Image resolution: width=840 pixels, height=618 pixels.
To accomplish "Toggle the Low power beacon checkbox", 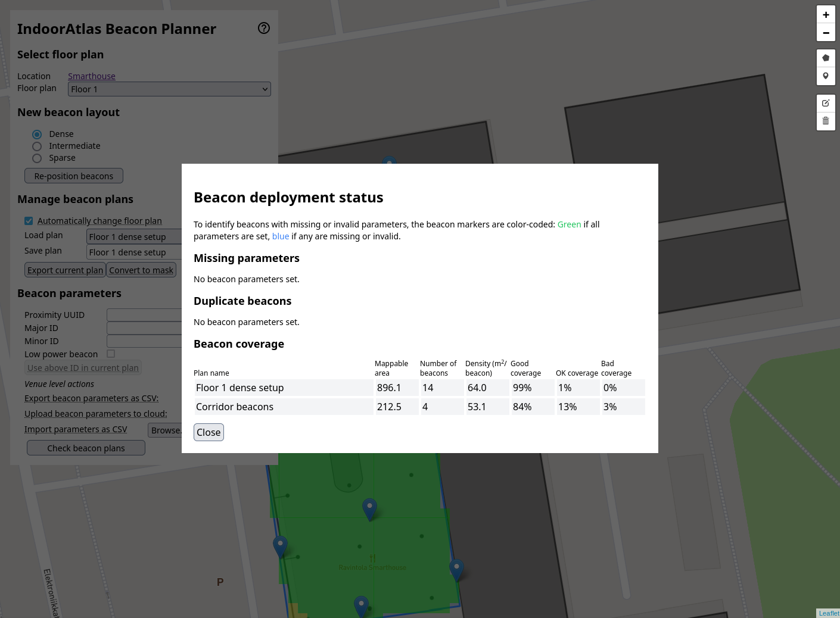I will coord(111,354).
